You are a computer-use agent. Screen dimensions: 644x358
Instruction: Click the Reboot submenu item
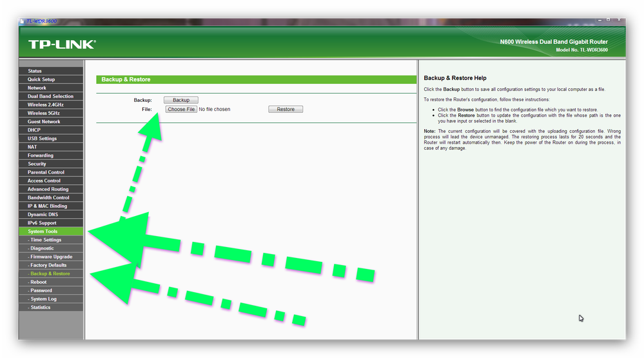click(38, 282)
